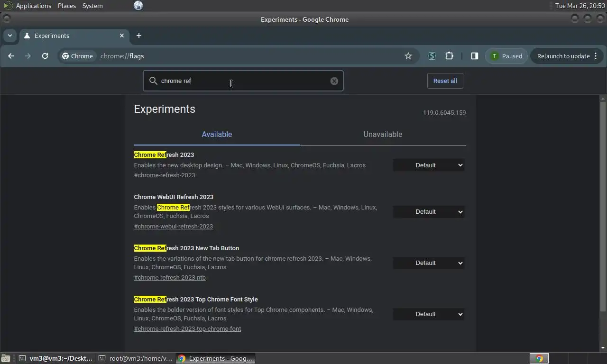Toggle the side panel icon

(x=474, y=56)
